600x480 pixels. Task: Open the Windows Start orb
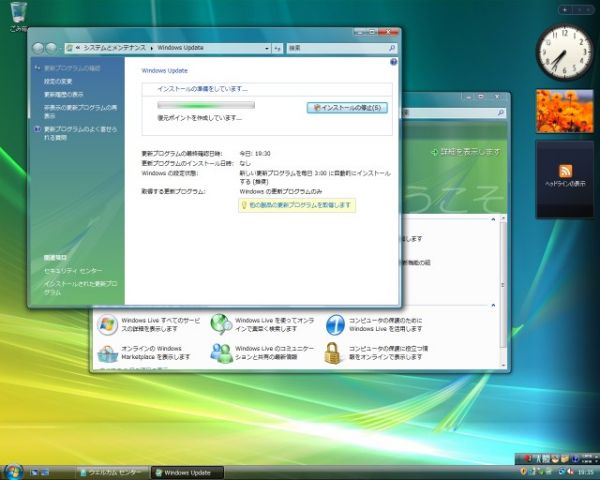[14, 471]
